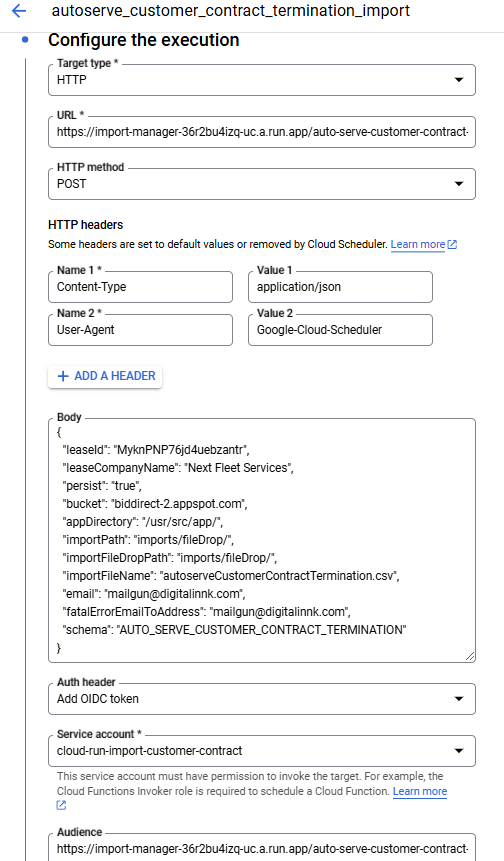Screen dimensions: 504x861
Task: Click the Body textarea corner handle
Action: coord(470,656)
